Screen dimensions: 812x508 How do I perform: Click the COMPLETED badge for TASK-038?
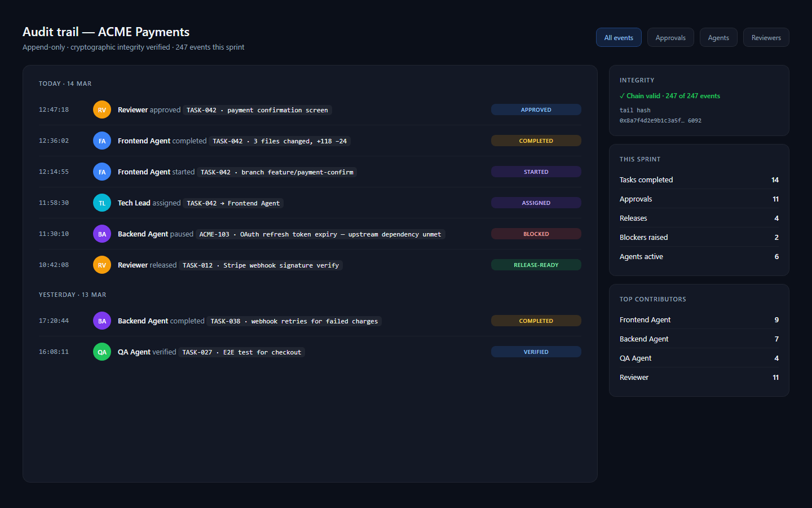point(536,321)
